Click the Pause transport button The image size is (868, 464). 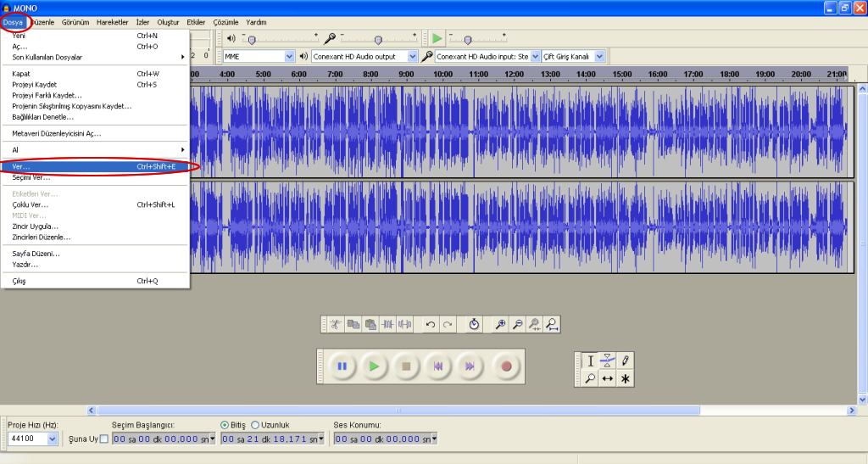coord(342,366)
